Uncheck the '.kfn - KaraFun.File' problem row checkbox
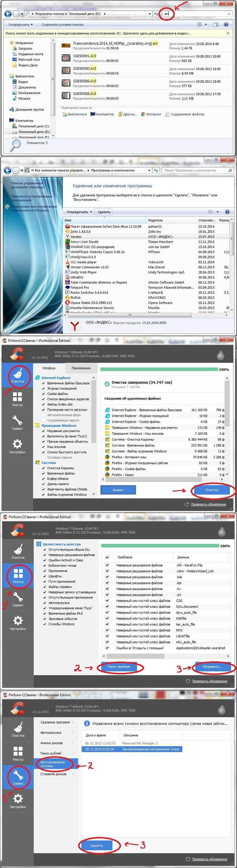 tap(107, 565)
